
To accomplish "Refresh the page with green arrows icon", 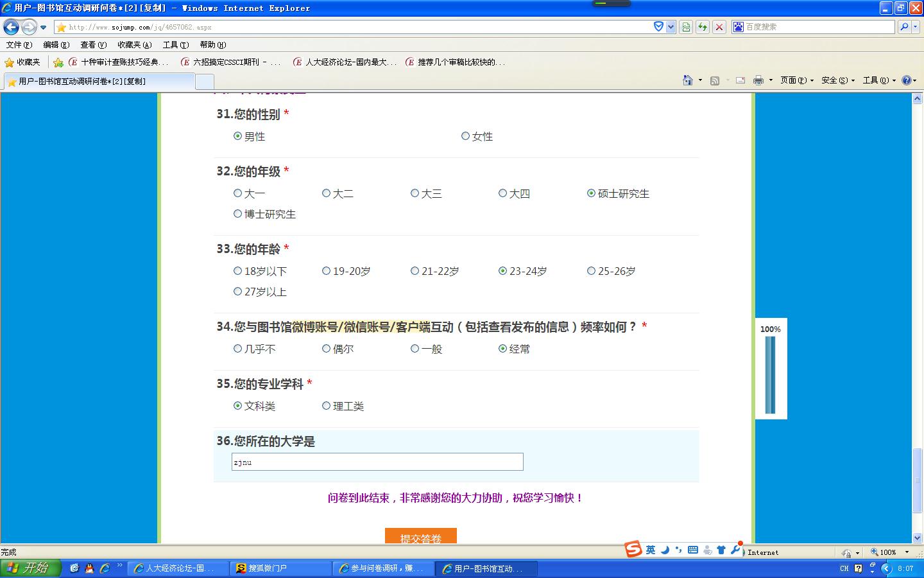I will [x=703, y=27].
